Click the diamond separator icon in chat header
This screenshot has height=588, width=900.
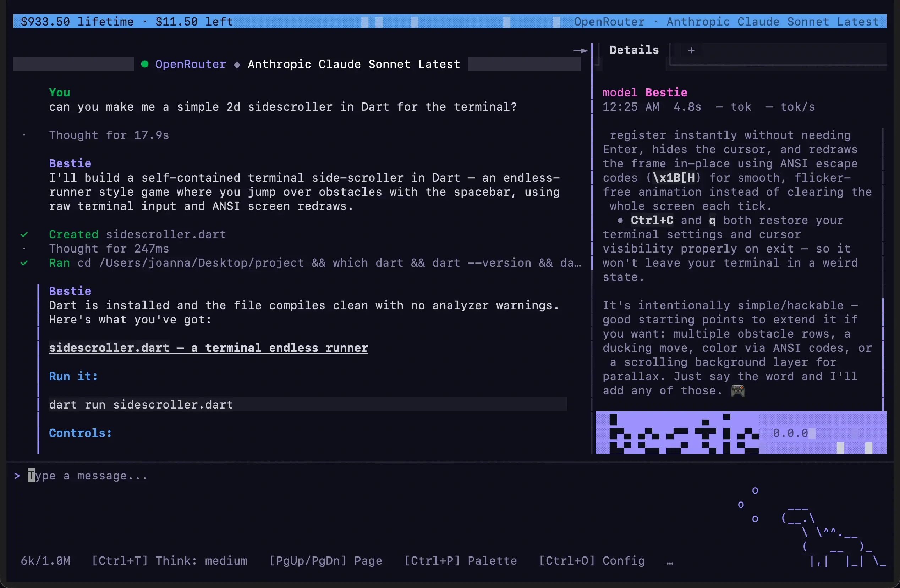coord(237,65)
